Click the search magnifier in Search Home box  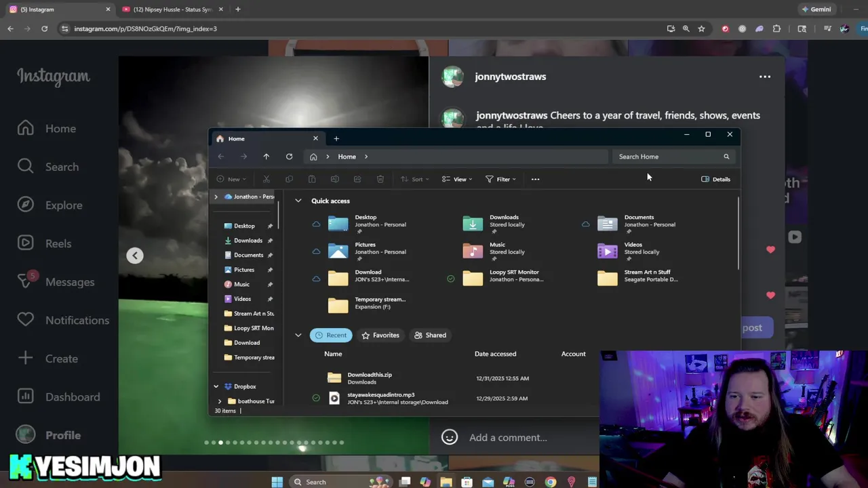pos(726,157)
